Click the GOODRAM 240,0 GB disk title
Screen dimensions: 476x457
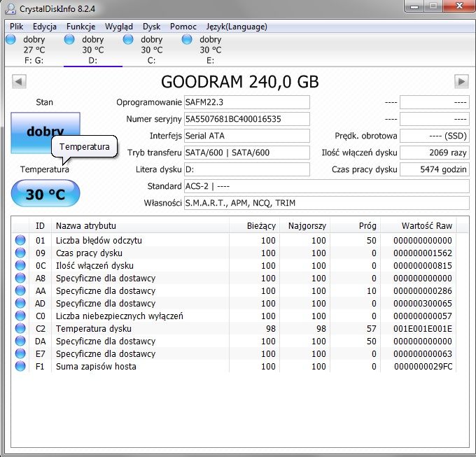coord(240,82)
